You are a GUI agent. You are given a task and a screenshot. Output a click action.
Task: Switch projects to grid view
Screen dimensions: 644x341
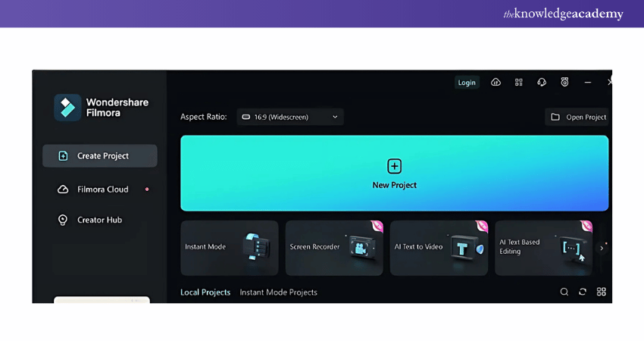tap(602, 292)
